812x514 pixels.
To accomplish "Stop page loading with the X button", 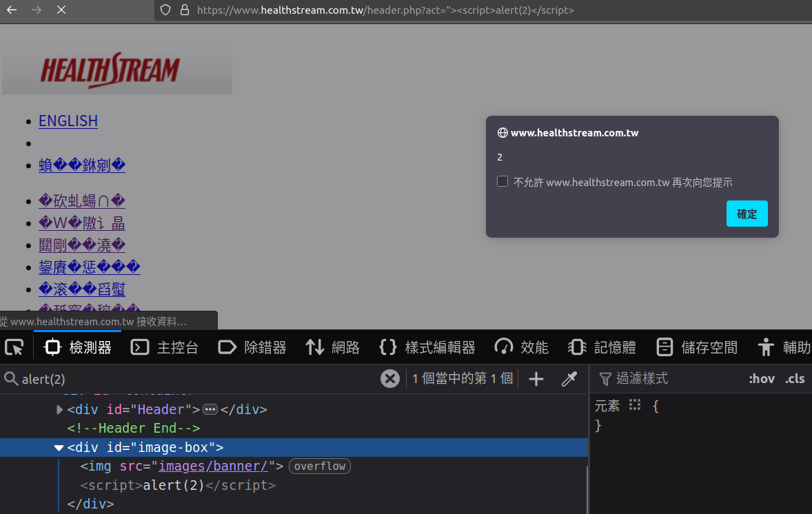I will coord(61,10).
